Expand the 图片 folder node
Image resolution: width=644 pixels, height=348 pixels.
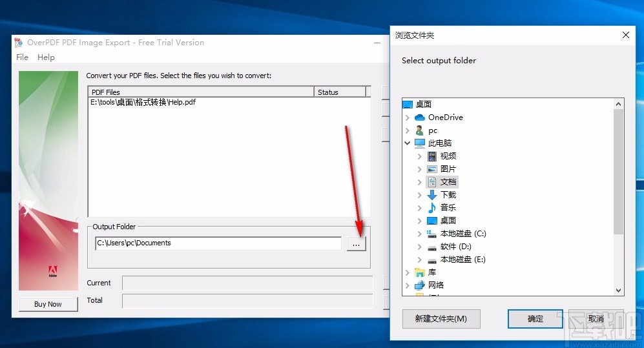(x=419, y=169)
